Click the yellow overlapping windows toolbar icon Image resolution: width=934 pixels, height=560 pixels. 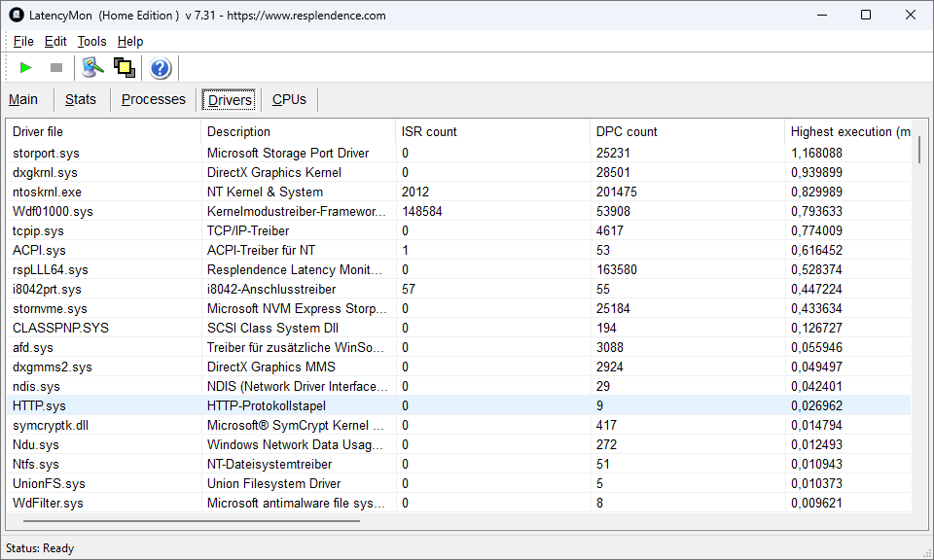click(x=124, y=67)
